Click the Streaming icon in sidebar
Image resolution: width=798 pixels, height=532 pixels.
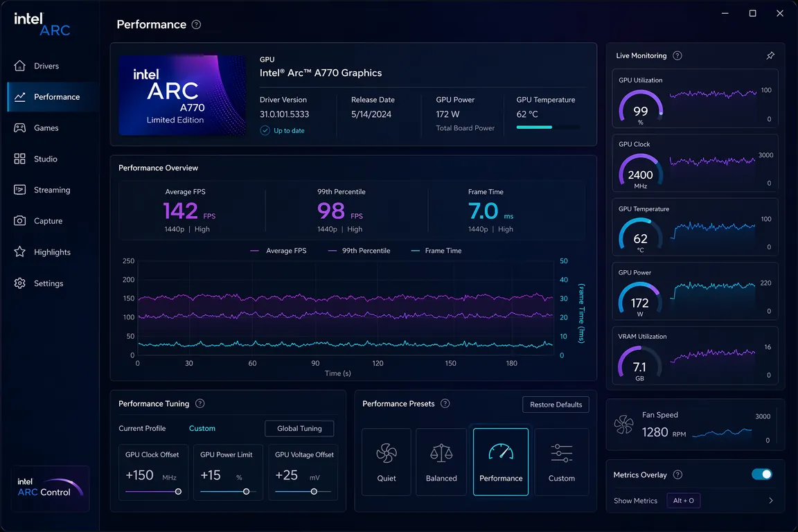(20, 190)
